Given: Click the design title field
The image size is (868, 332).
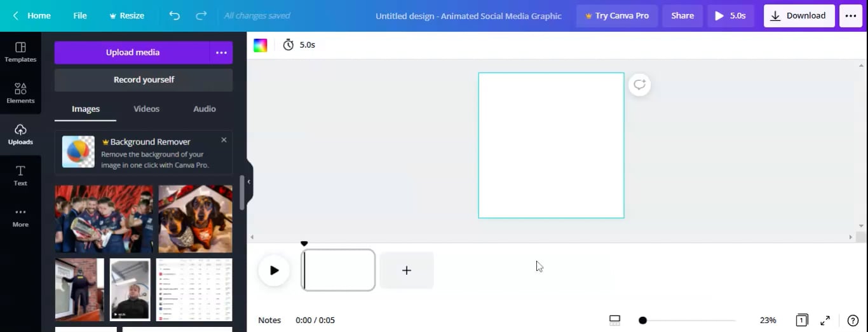Looking at the screenshot, I should click(x=468, y=16).
